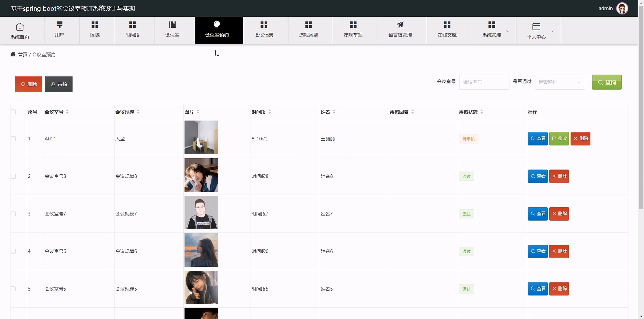
Task: Open 个人中心 card icon
Action: tap(536, 26)
